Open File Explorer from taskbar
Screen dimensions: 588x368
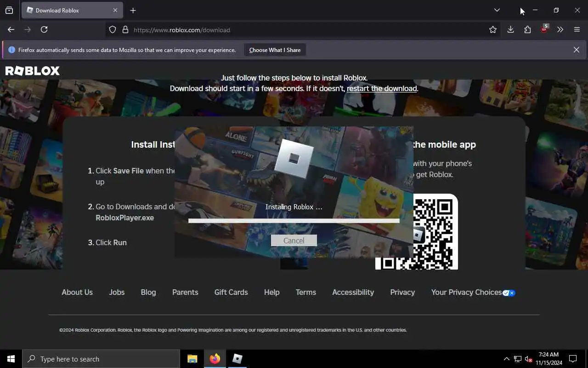click(192, 359)
